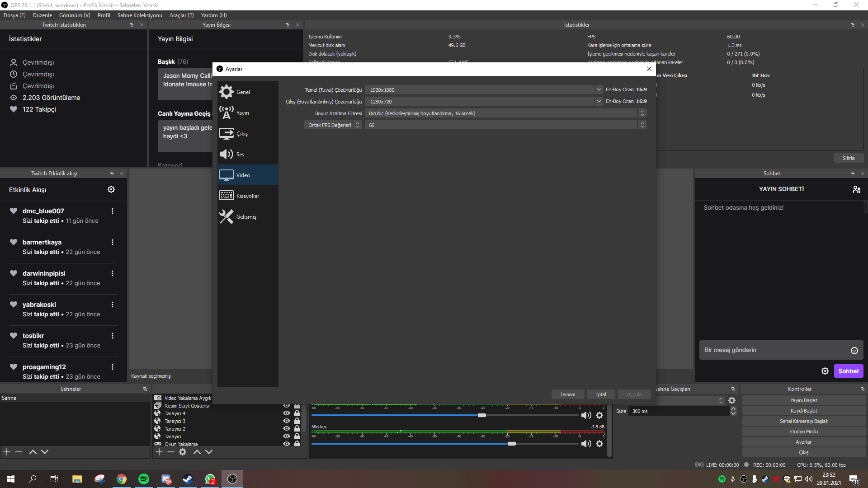The width and height of the screenshot is (868, 488).
Task: Open Mic/Aux audio settings gear
Action: pos(599,444)
